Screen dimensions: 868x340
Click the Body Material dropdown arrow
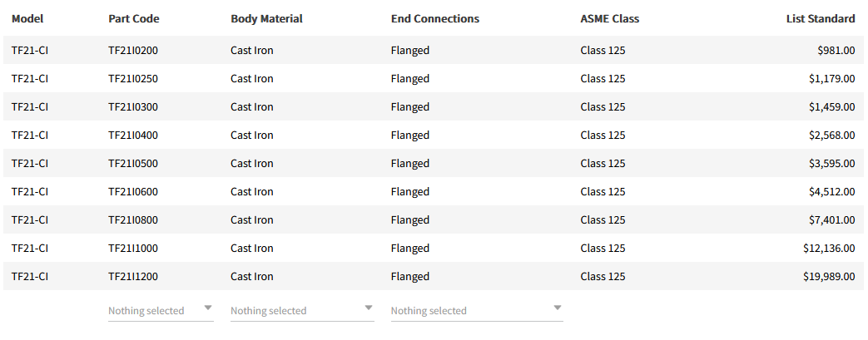click(x=369, y=308)
